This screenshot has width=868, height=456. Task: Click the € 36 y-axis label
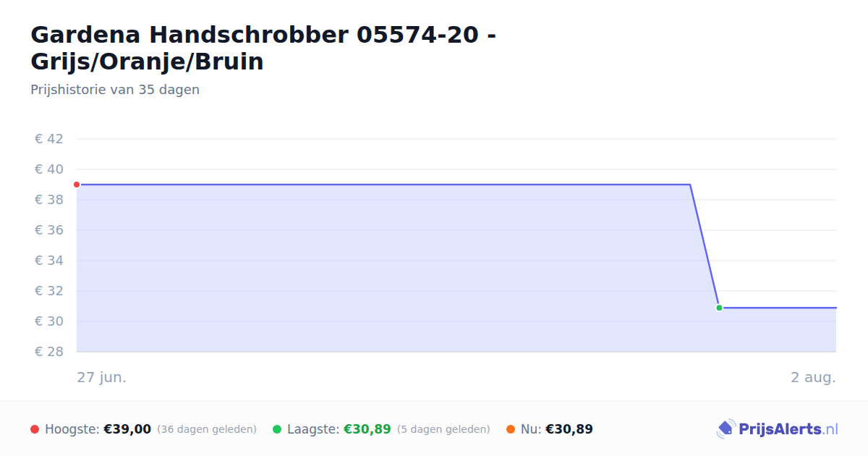pyautogui.click(x=48, y=230)
